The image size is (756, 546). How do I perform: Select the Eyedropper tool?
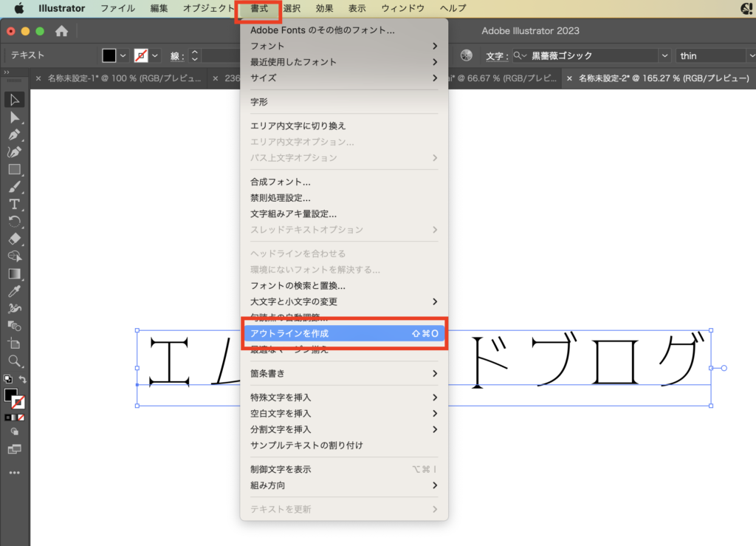pos(15,291)
